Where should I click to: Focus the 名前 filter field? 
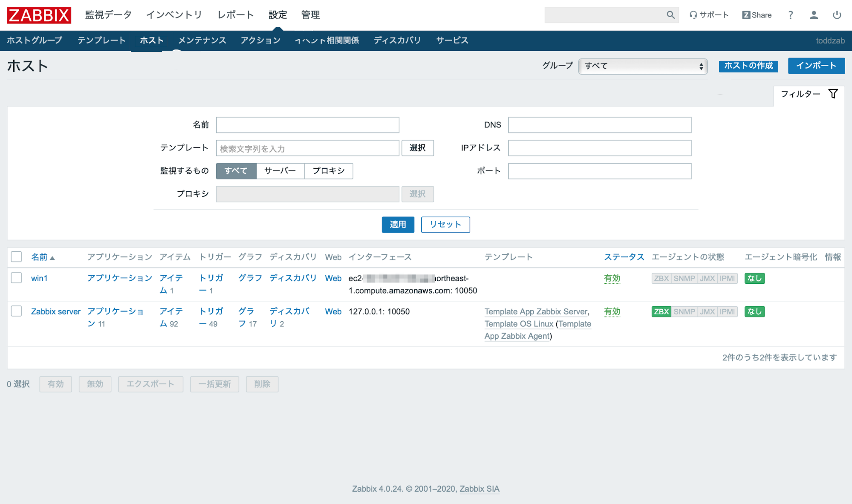point(308,125)
